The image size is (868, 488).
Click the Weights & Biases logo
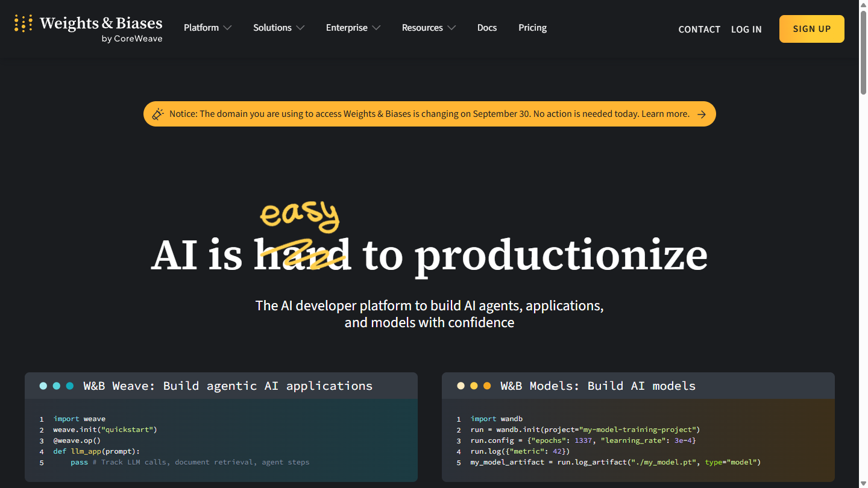pos(89,28)
